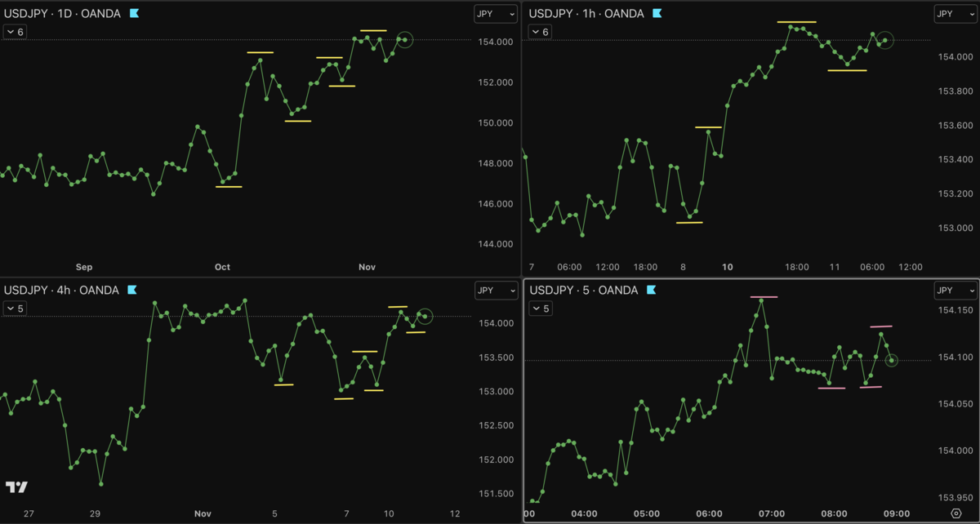Viewport: 980px width, 524px height.
Task: Click the circled last-price marker in 1h chart
Action: point(885,40)
